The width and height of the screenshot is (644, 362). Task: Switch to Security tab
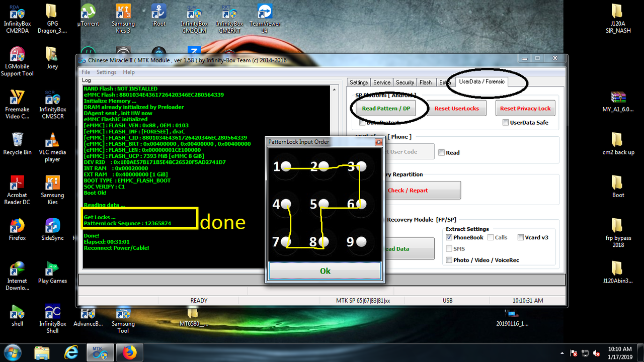pos(405,82)
